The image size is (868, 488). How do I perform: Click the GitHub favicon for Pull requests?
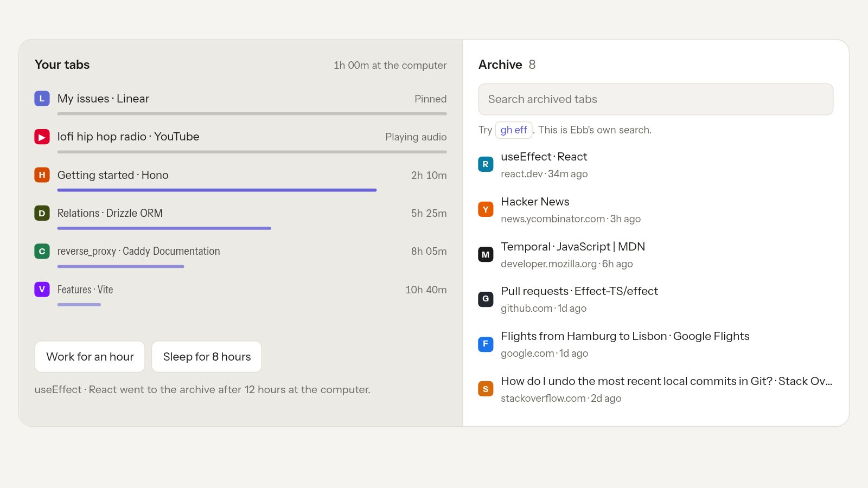[x=486, y=299]
